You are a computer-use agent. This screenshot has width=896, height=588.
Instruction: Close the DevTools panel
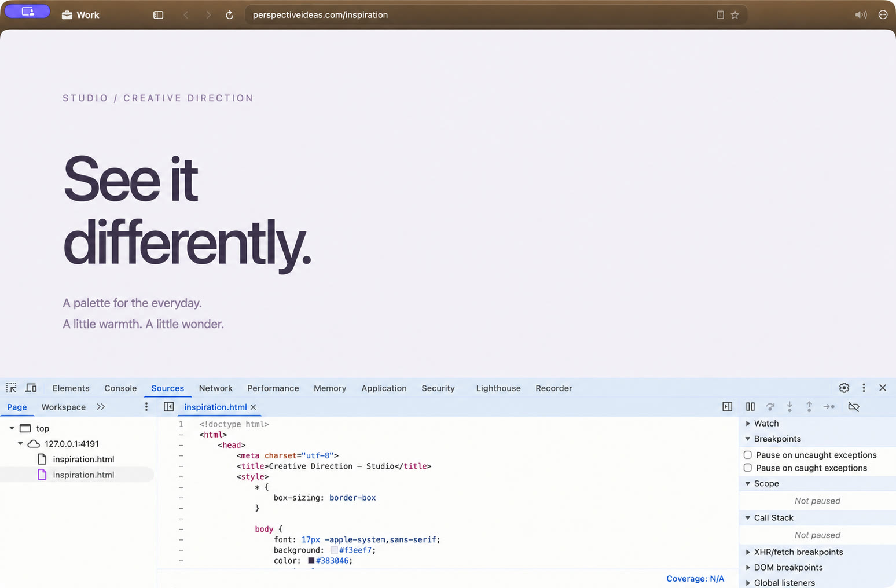pos(883,388)
